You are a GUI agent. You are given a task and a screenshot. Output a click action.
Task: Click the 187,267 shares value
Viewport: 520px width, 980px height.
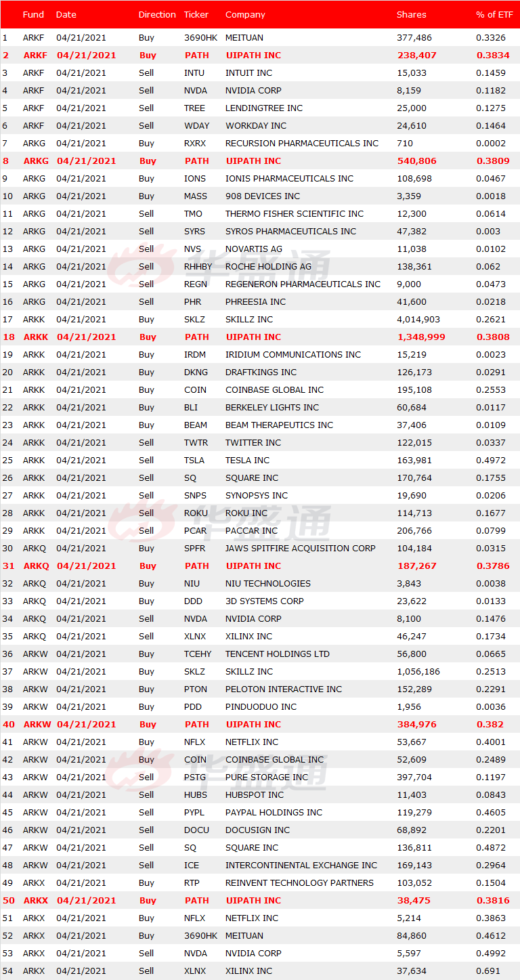point(416,566)
